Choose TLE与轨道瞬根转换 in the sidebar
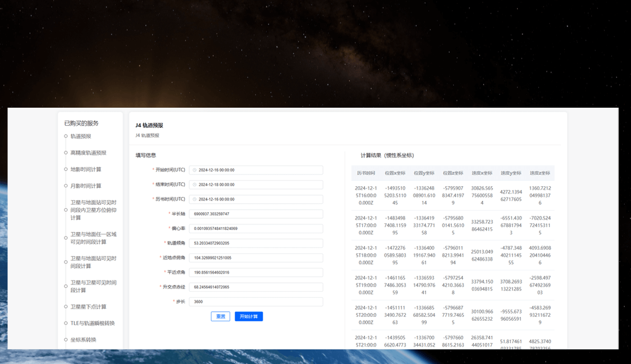 pyautogui.click(x=92, y=323)
